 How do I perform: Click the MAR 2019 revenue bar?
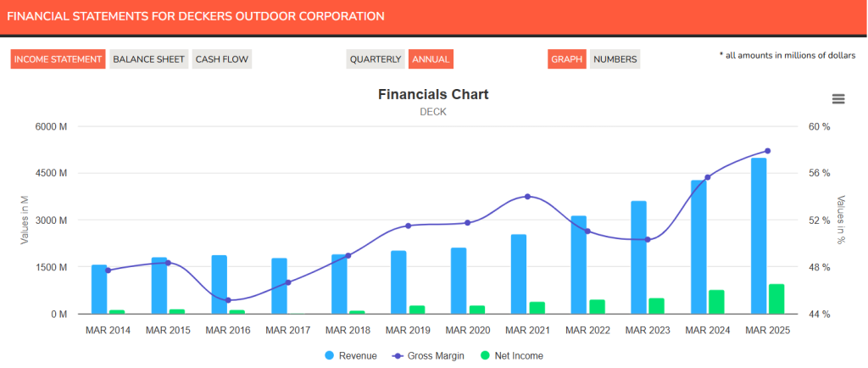pos(398,282)
